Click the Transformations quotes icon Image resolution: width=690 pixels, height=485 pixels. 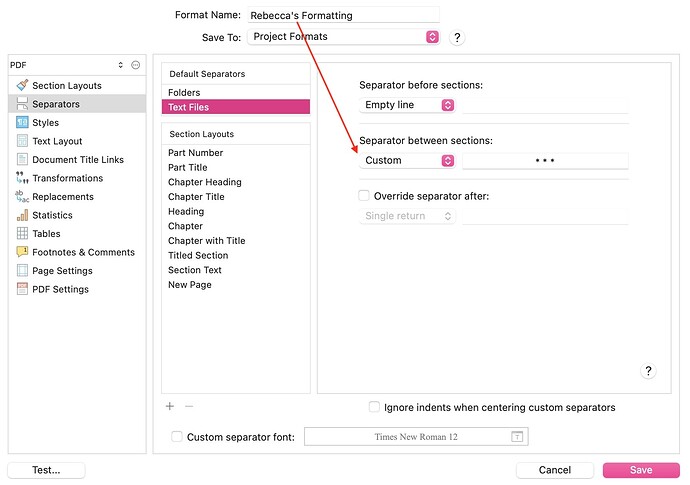22,177
